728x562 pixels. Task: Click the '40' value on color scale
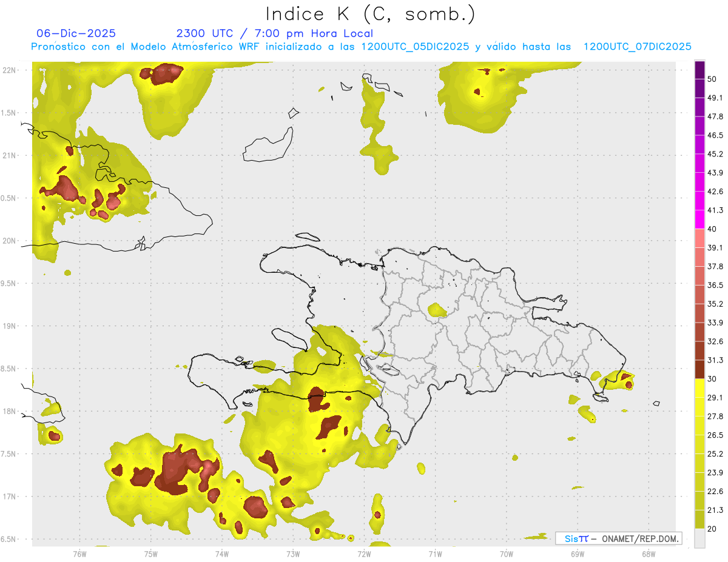(713, 229)
